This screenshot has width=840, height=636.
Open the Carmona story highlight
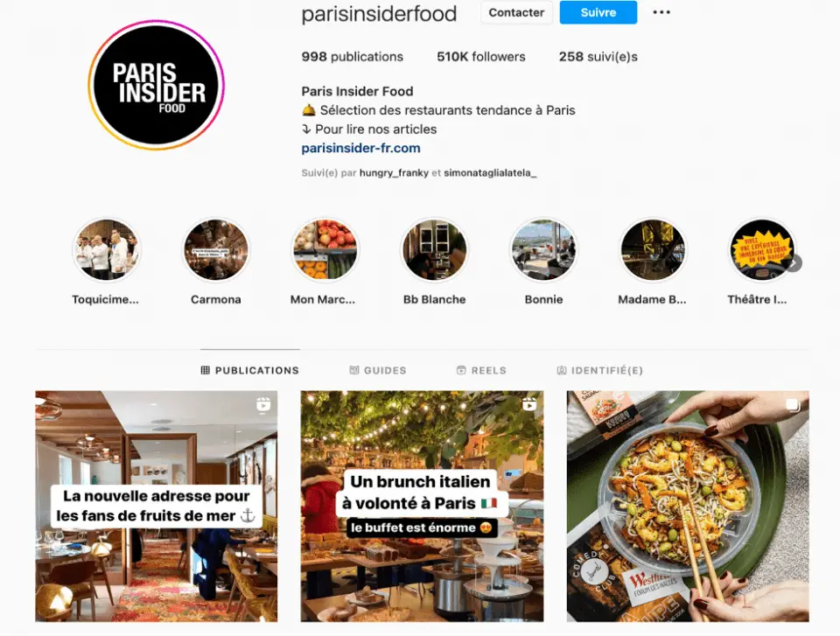pos(216,249)
